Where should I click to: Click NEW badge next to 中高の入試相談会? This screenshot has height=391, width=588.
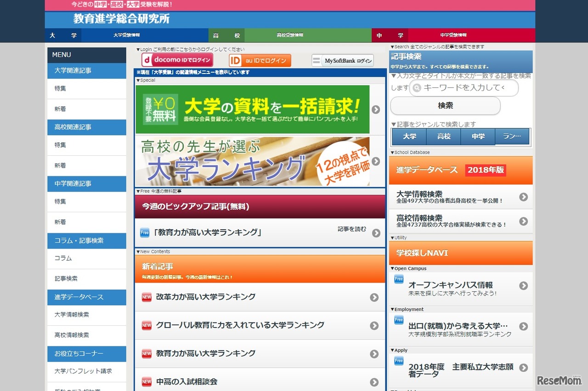pyautogui.click(x=147, y=382)
